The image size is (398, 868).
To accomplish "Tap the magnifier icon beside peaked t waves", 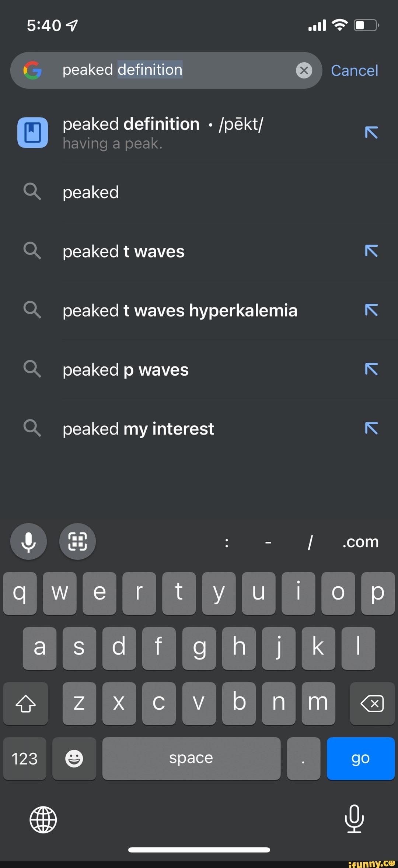I will (32, 251).
